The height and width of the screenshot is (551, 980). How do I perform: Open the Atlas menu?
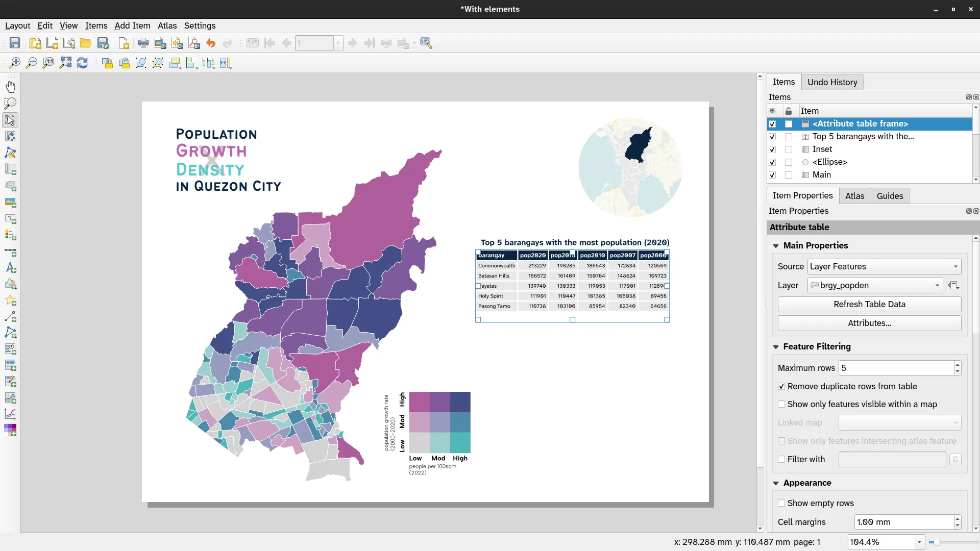[167, 26]
